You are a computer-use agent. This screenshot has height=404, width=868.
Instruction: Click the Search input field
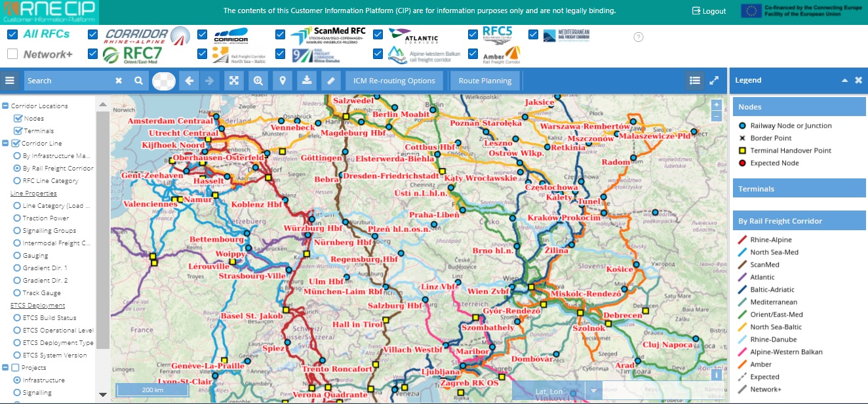point(69,81)
